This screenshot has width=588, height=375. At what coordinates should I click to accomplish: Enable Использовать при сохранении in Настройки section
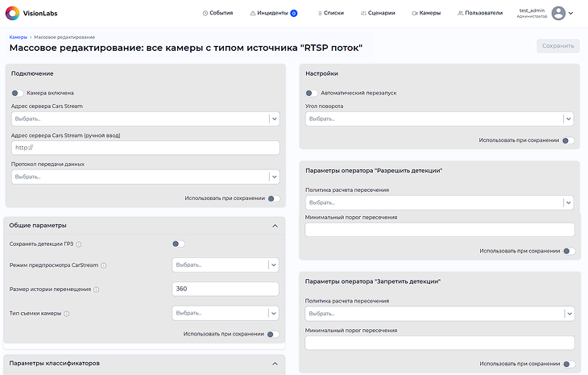click(569, 140)
